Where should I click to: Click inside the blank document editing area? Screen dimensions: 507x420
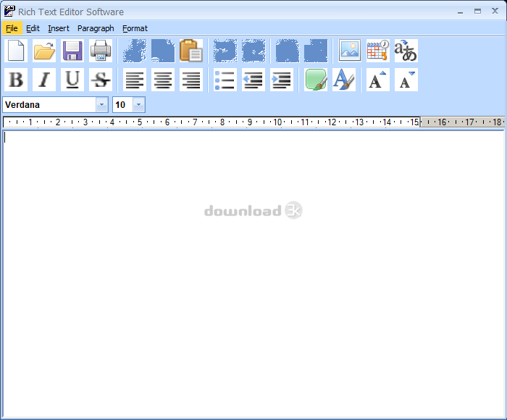(x=253, y=274)
